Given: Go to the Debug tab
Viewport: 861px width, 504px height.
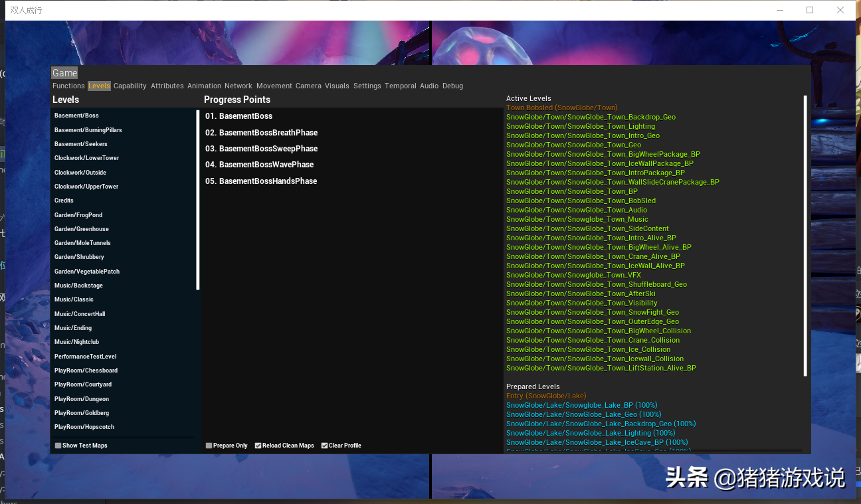Looking at the screenshot, I should [x=452, y=86].
